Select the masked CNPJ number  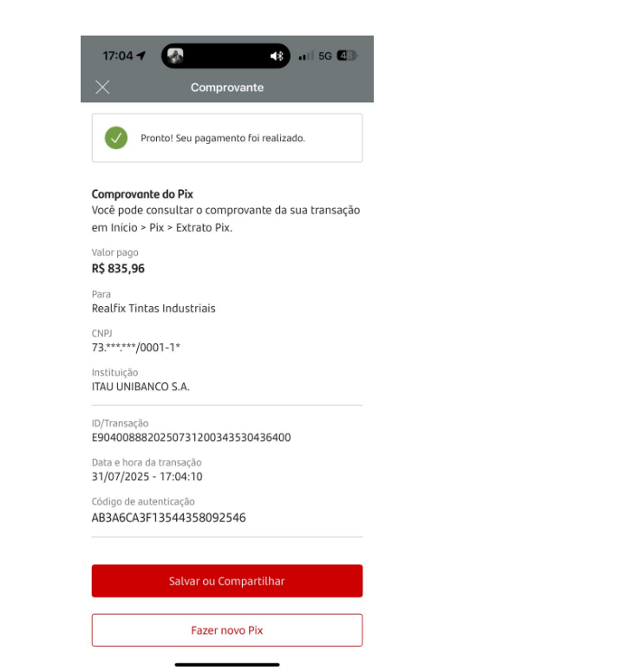coord(136,348)
